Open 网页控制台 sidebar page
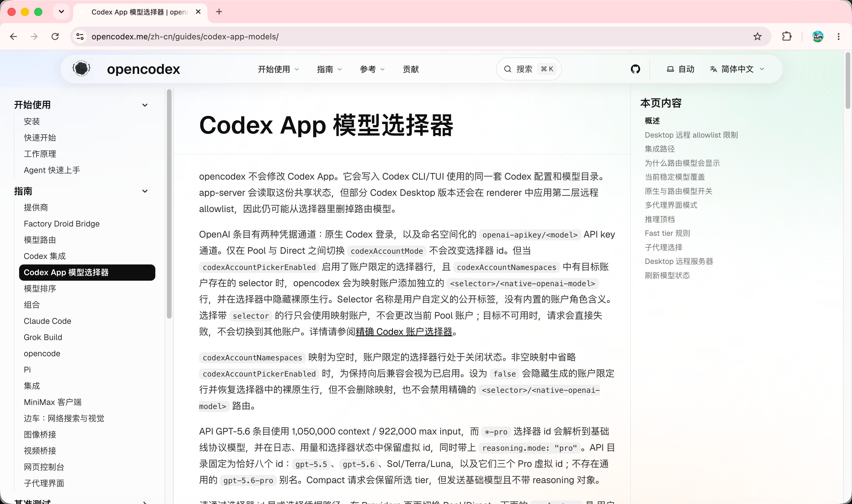The image size is (852, 504). (x=44, y=467)
